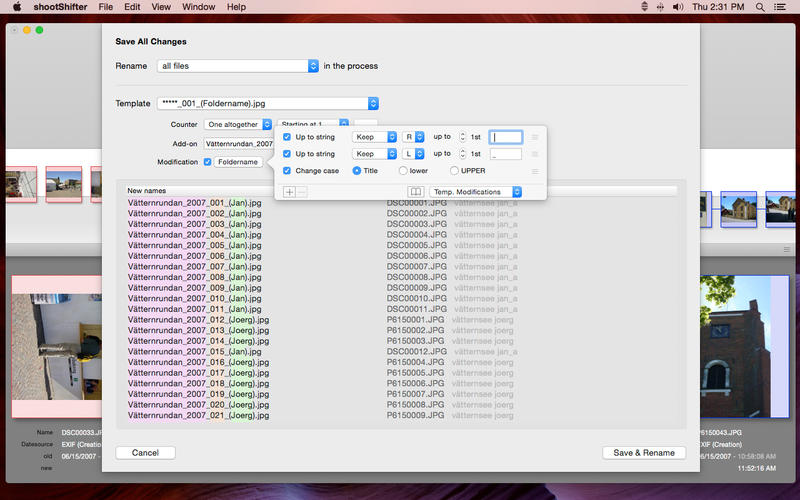The width and height of the screenshot is (800, 500).
Task: Open the Rename 'all files' dropdown
Action: 237,66
